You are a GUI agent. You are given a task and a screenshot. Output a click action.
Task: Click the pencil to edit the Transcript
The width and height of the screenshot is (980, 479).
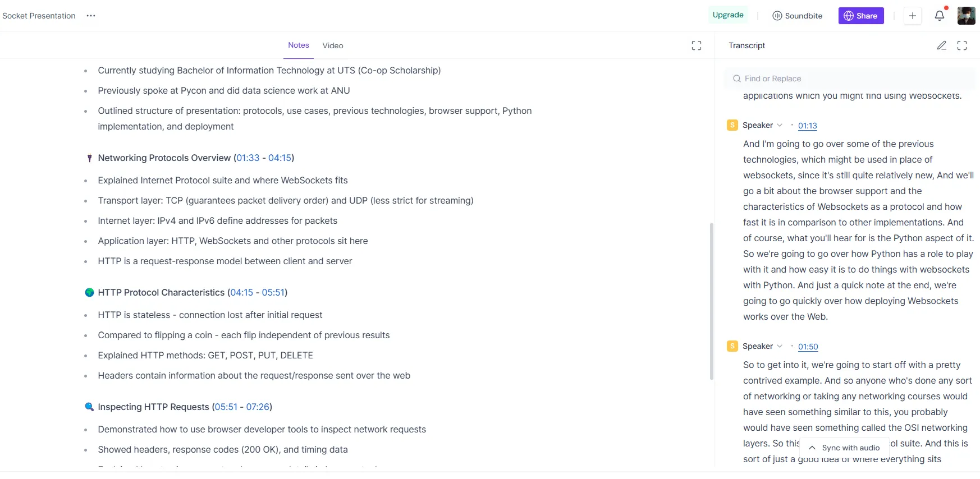click(942, 45)
